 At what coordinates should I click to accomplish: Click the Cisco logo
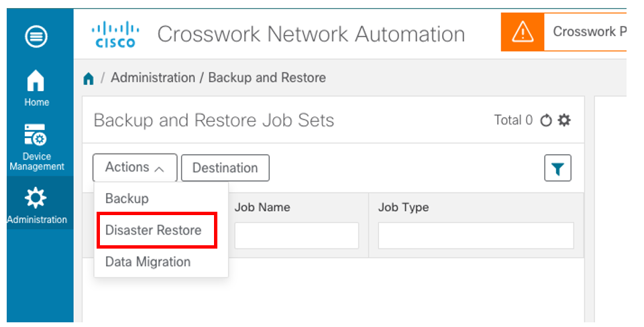click(x=115, y=34)
